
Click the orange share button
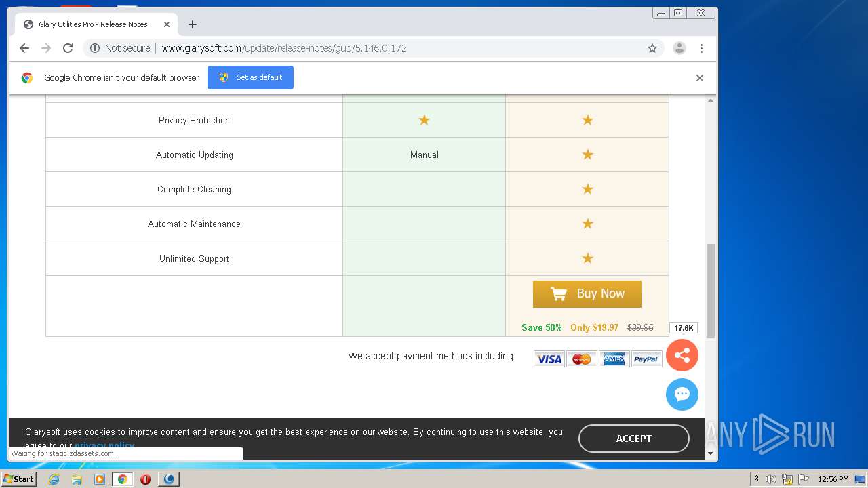click(x=682, y=354)
